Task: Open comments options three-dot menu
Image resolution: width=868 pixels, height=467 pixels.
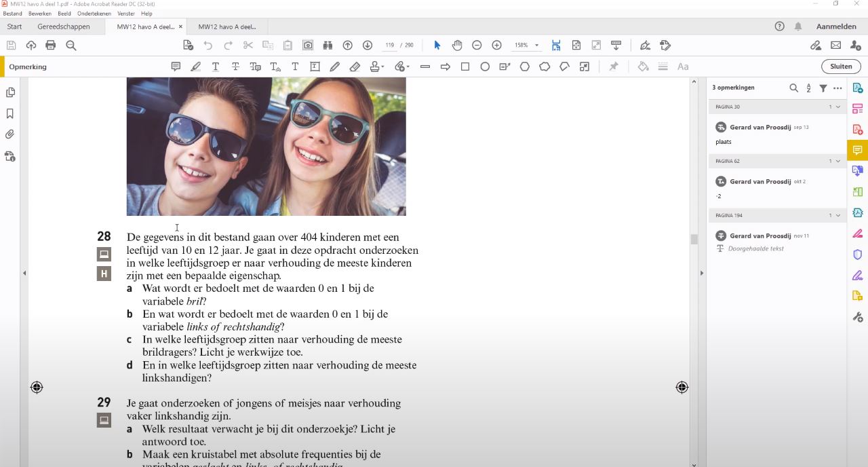Action: [838, 88]
